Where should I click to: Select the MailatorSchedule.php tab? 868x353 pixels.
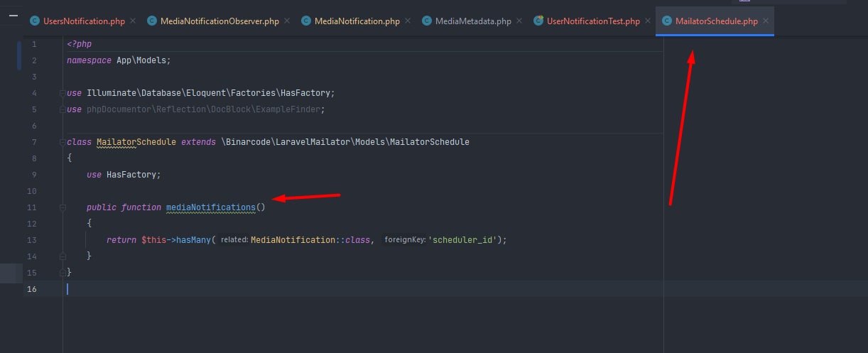tap(717, 21)
